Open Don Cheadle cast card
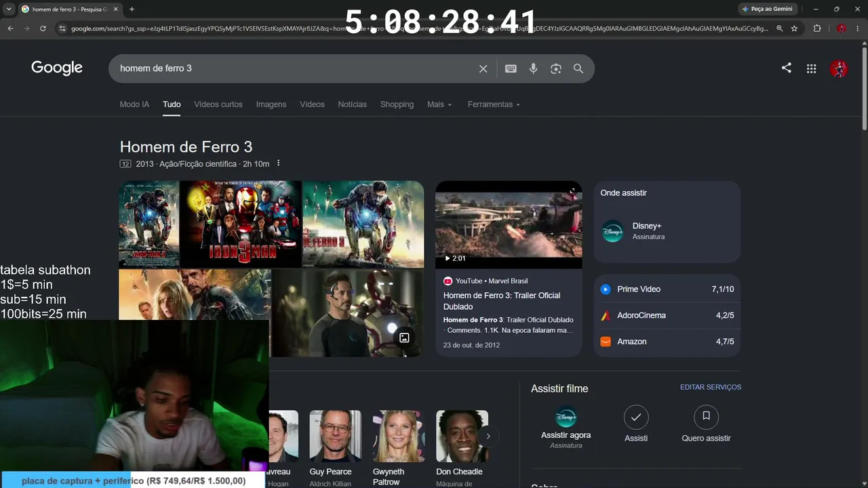Viewport: 868px width, 488px height. [462, 449]
